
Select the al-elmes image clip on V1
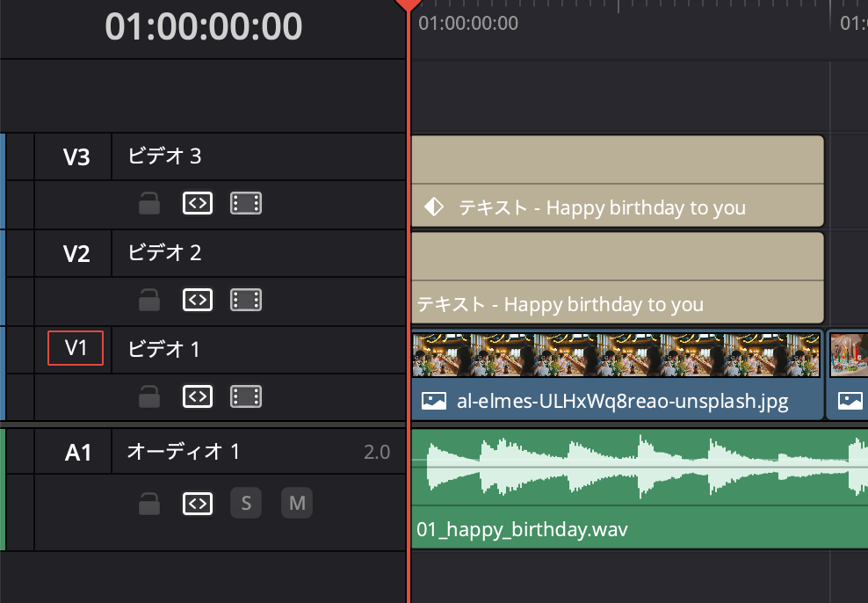(615, 369)
